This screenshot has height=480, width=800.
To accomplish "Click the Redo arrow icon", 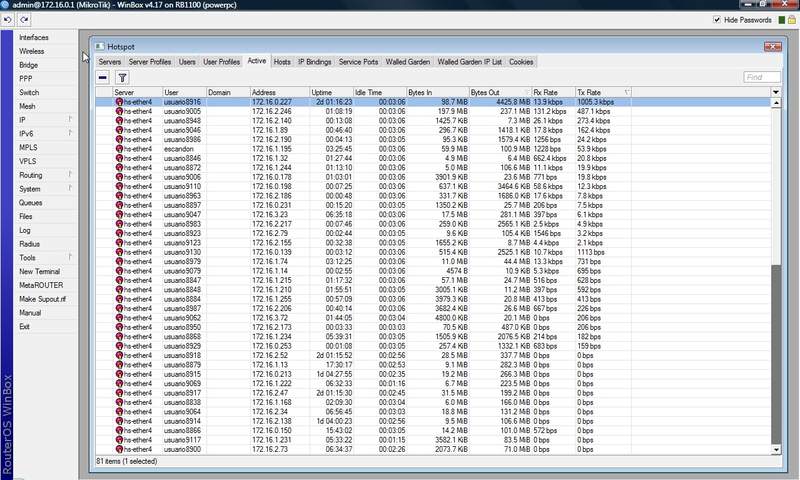I will click(24, 20).
